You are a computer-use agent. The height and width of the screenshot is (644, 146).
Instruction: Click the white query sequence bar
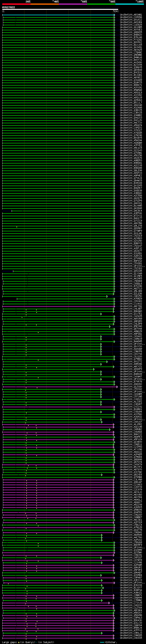click(60, 10)
